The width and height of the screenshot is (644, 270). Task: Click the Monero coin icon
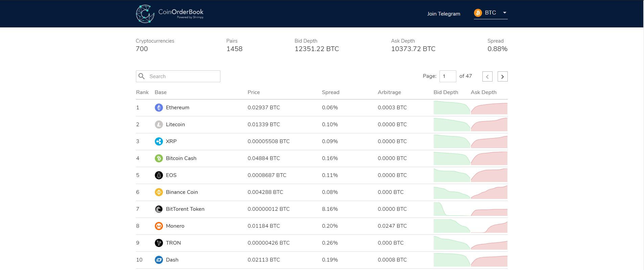pos(159,226)
